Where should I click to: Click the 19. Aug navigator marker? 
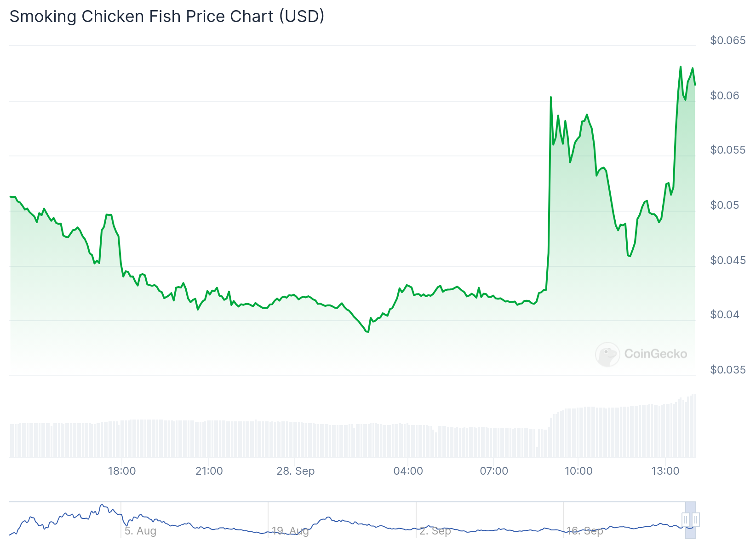click(290, 531)
